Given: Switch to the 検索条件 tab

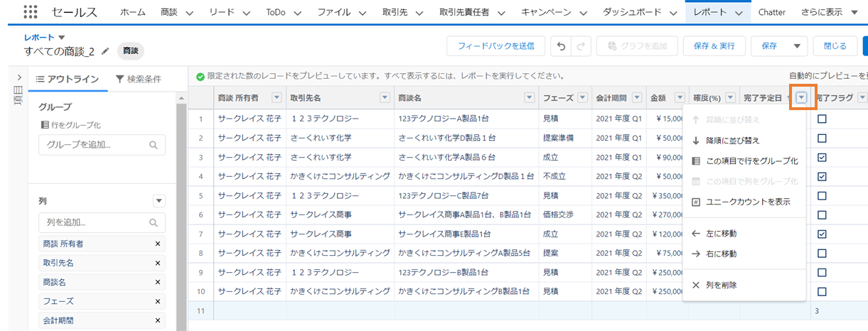Looking at the screenshot, I should click(x=138, y=79).
